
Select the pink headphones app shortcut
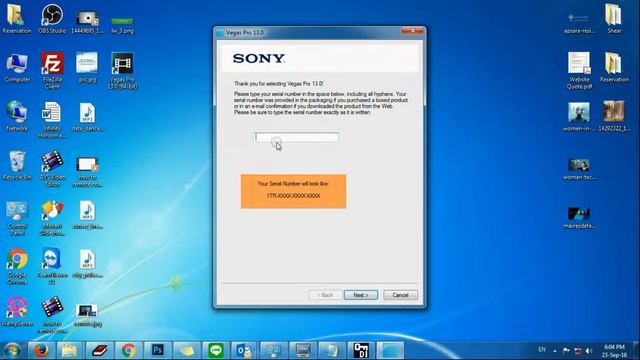click(17, 312)
